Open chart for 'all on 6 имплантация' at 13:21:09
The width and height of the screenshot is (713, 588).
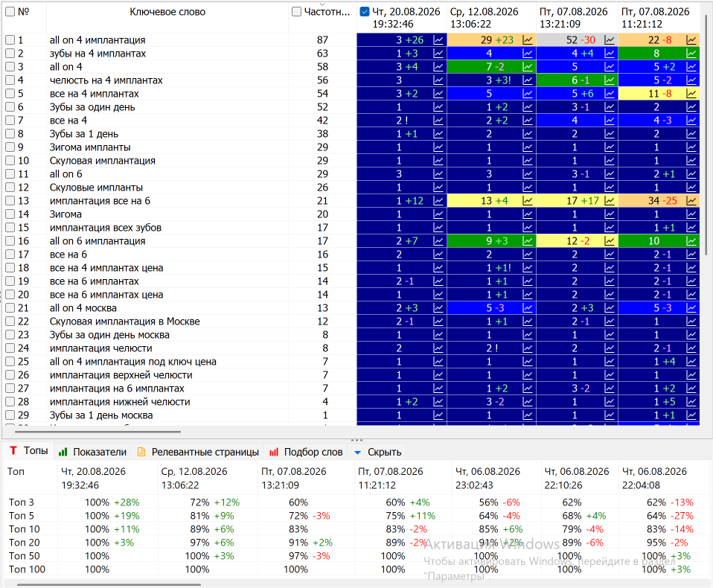[x=610, y=241]
